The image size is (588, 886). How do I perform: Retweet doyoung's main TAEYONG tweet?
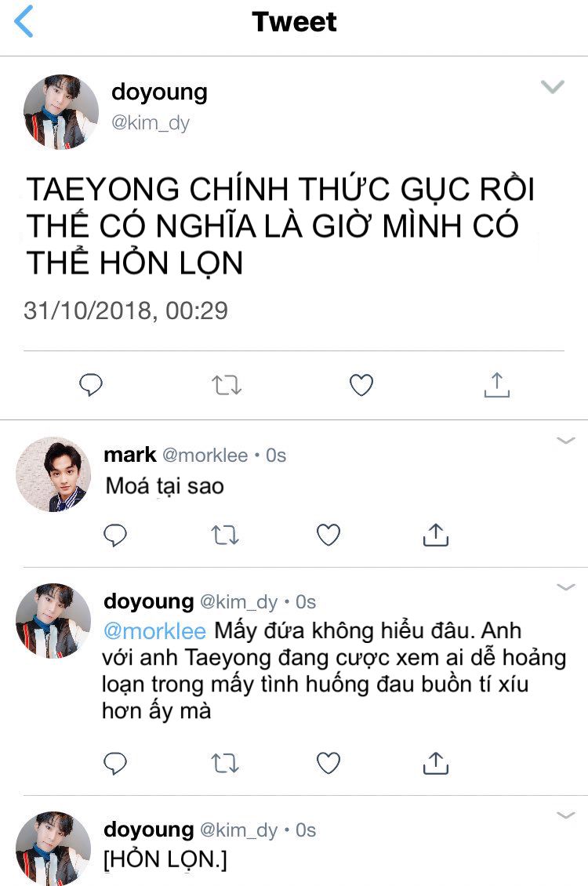(x=227, y=385)
